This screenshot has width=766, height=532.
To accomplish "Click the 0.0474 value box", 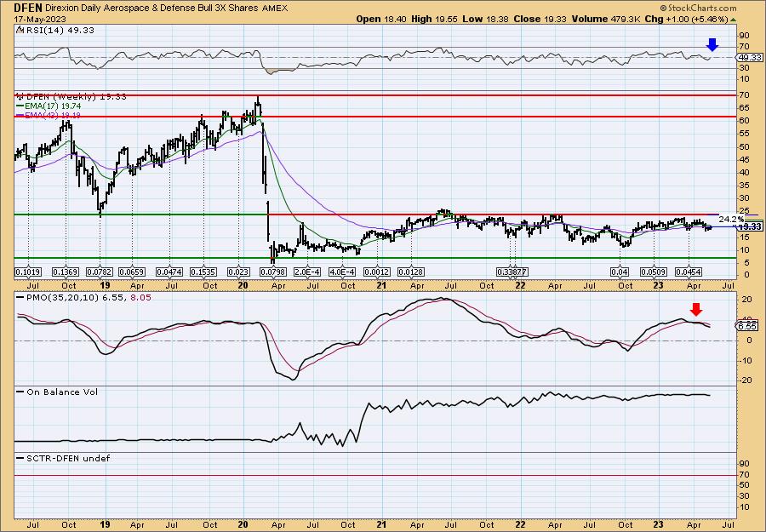I will [169, 272].
